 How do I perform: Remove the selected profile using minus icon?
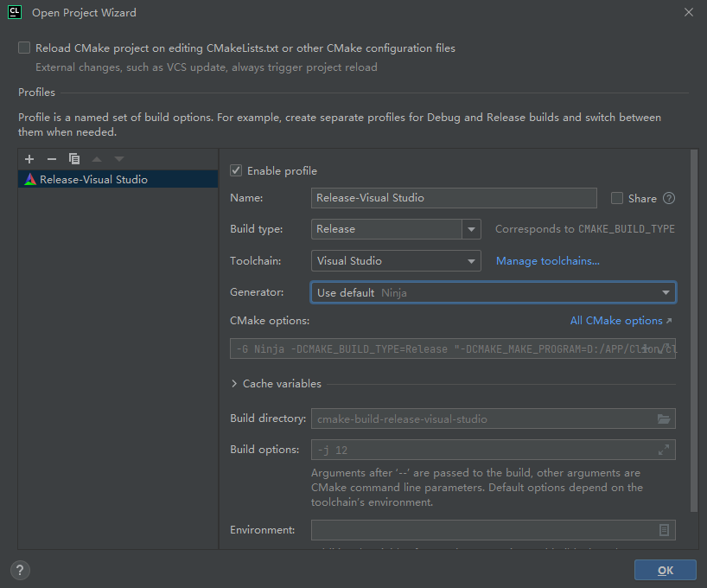click(x=52, y=159)
